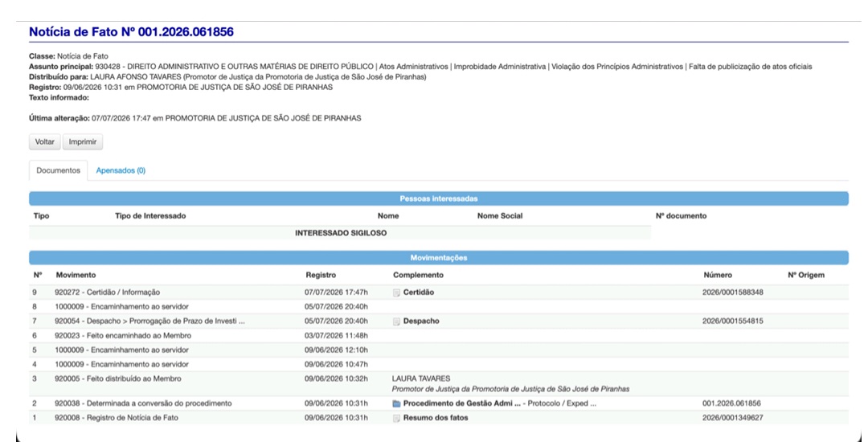This screenshot has height=442, width=868.
Task: Click the Pessoas interessadas section header
Action: pyautogui.click(x=439, y=198)
